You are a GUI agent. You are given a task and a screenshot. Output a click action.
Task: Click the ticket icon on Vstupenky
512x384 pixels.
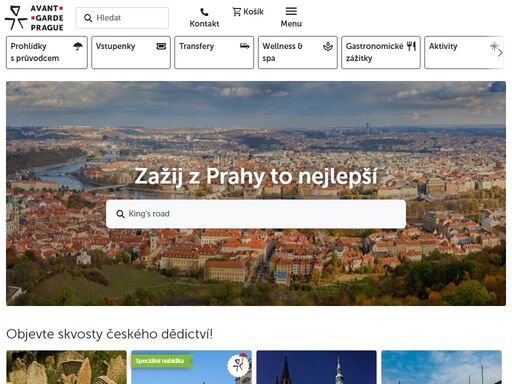(x=161, y=46)
